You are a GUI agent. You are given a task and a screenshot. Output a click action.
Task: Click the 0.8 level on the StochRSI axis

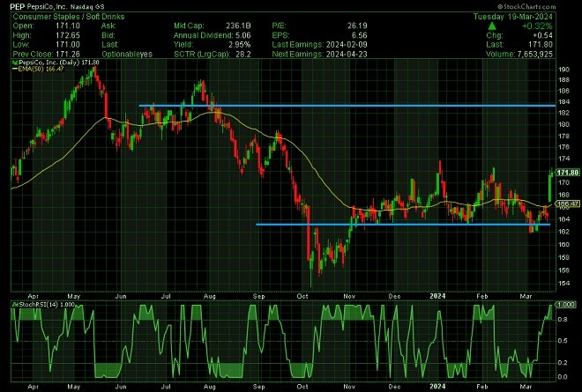563,319
